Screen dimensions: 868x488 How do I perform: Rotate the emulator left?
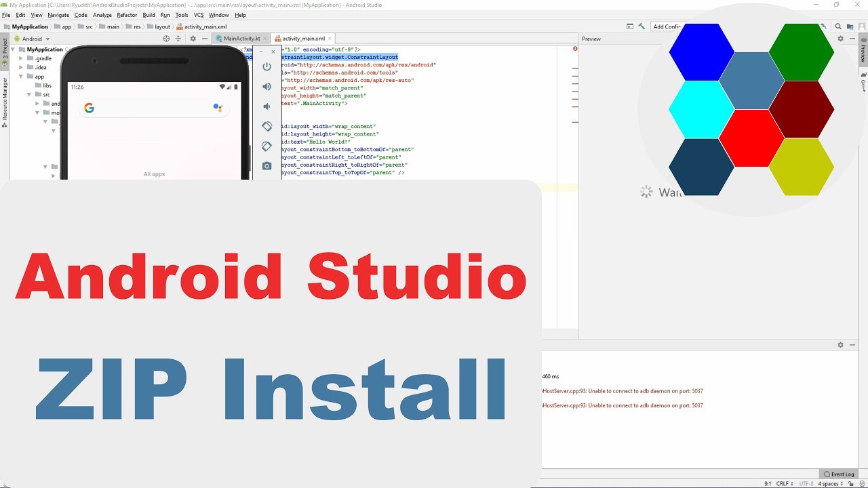tap(267, 126)
